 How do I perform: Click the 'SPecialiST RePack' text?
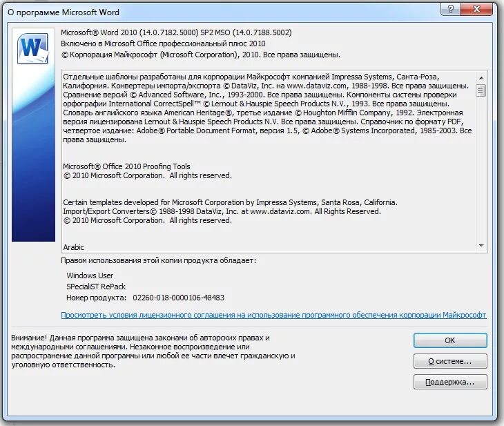(x=96, y=287)
